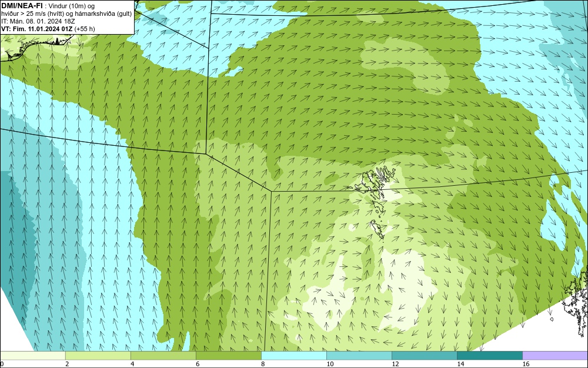588x368 pixels.
Task: Click the three-way boundary junction left of Faroes
Action: pyautogui.click(x=271, y=191)
